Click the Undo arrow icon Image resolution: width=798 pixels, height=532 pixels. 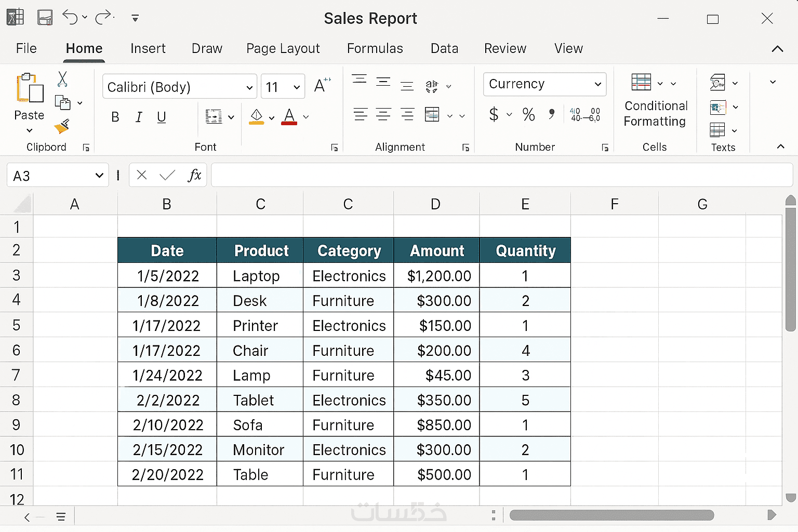tap(70, 17)
